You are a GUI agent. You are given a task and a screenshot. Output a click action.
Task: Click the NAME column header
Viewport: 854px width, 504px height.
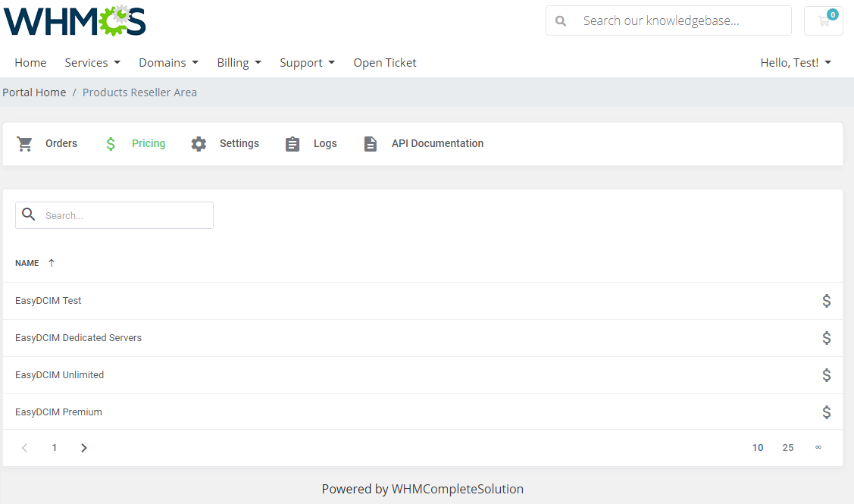(27, 263)
